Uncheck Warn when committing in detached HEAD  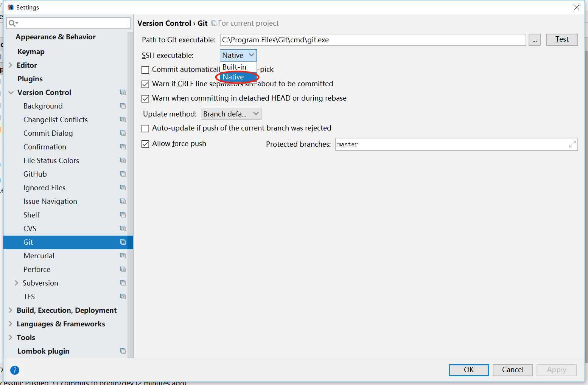point(145,99)
